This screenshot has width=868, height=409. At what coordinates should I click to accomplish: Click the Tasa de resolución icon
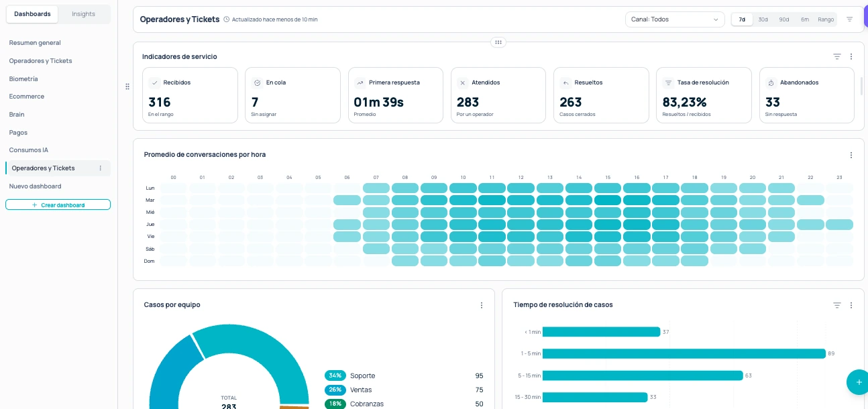pos(668,83)
